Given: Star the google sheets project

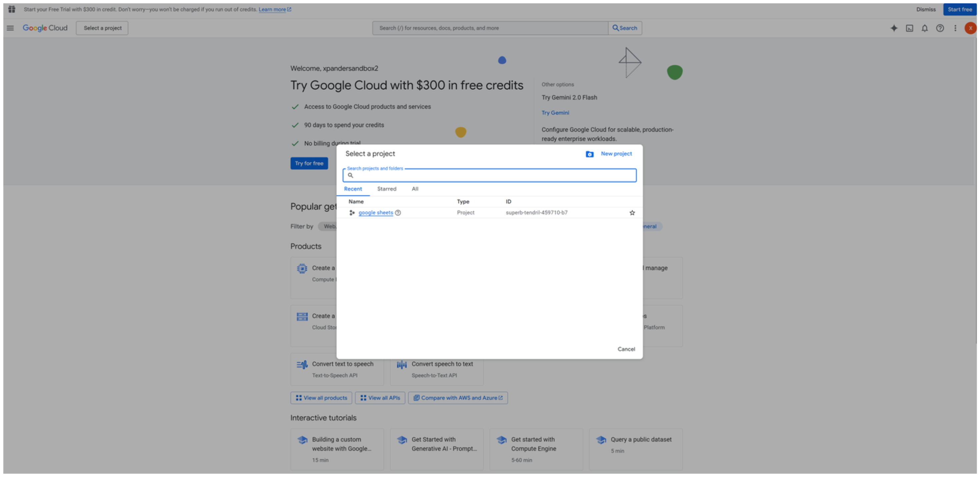Looking at the screenshot, I should (x=632, y=213).
